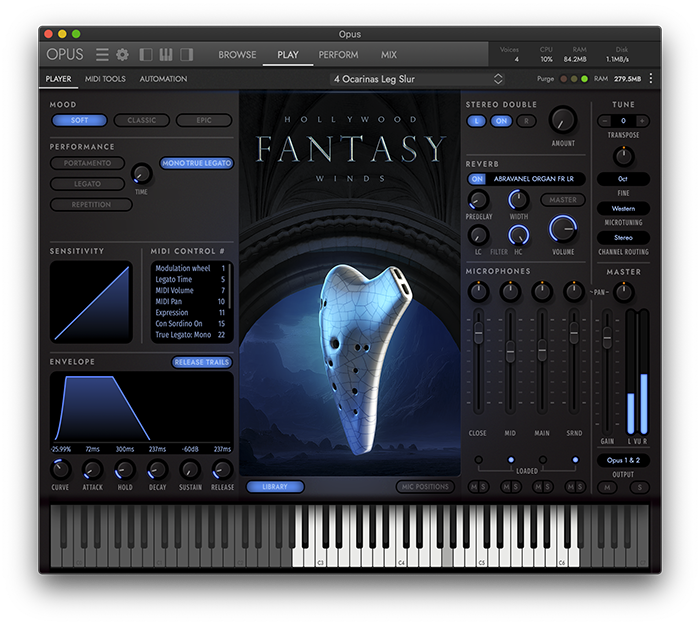
Task: Open the MIDI Tools tab
Action: pos(105,79)
